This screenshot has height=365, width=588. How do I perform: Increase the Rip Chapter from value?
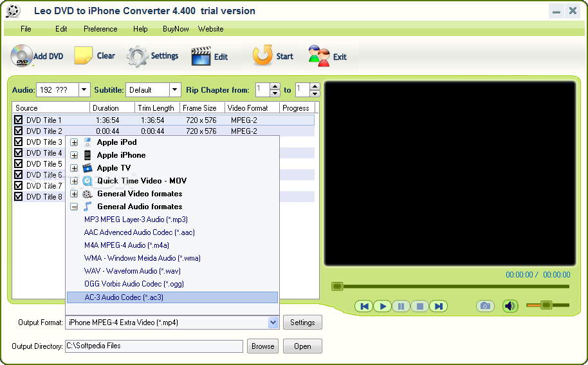(x=275, y=87)
